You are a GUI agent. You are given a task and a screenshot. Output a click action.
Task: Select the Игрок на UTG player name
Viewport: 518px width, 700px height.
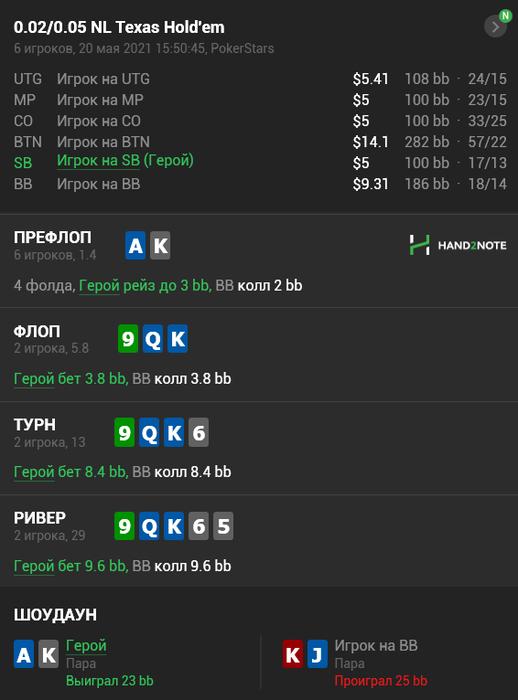tap(103, 79)
